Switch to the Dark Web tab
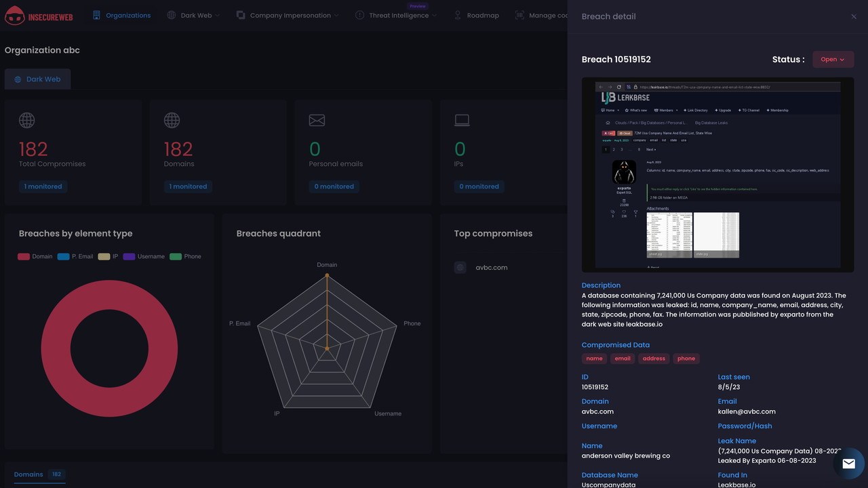Image resolution: width=868 pixels, height=488 pixels. pos(37,79)
